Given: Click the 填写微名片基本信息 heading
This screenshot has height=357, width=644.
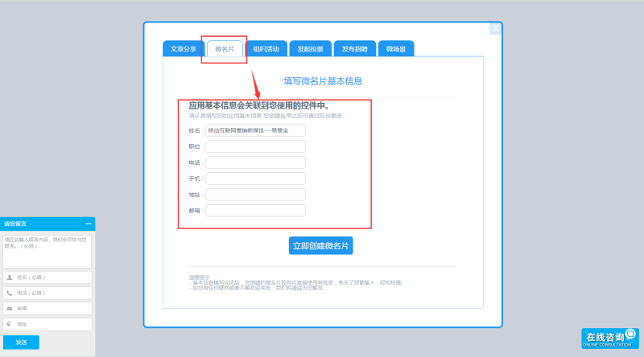Looking at the screenshot, I should coord(323,81).
